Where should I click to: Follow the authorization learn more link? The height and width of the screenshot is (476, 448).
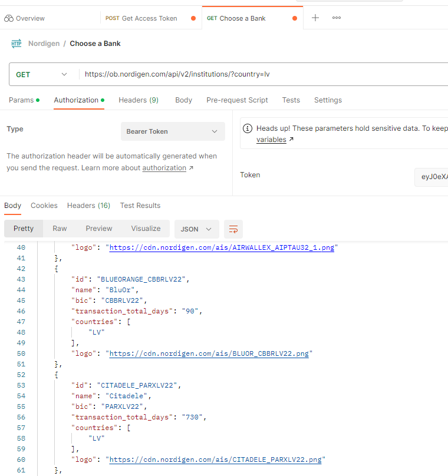pos(164,168)
